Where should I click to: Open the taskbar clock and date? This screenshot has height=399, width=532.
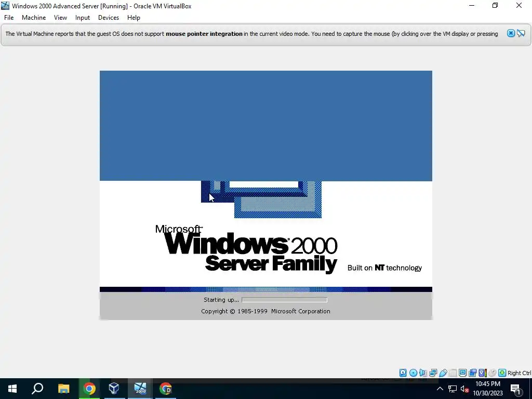click(x=488, y=389)
